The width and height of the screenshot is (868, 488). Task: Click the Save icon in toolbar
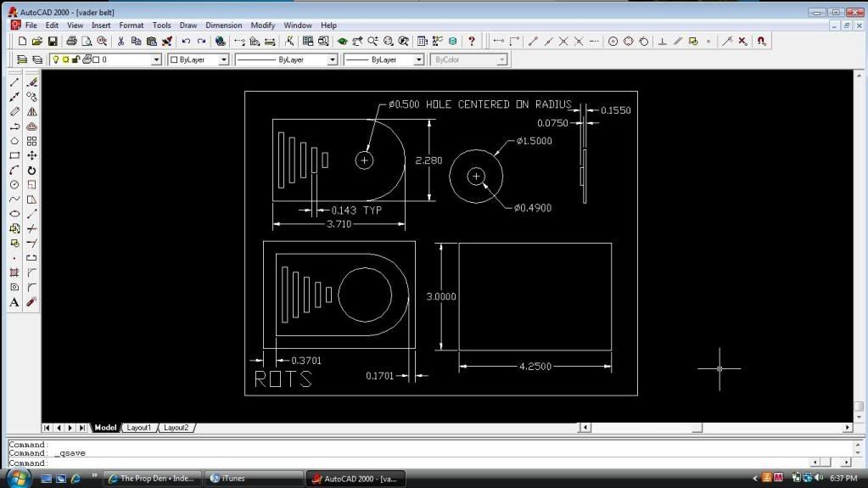coord(53,41)
